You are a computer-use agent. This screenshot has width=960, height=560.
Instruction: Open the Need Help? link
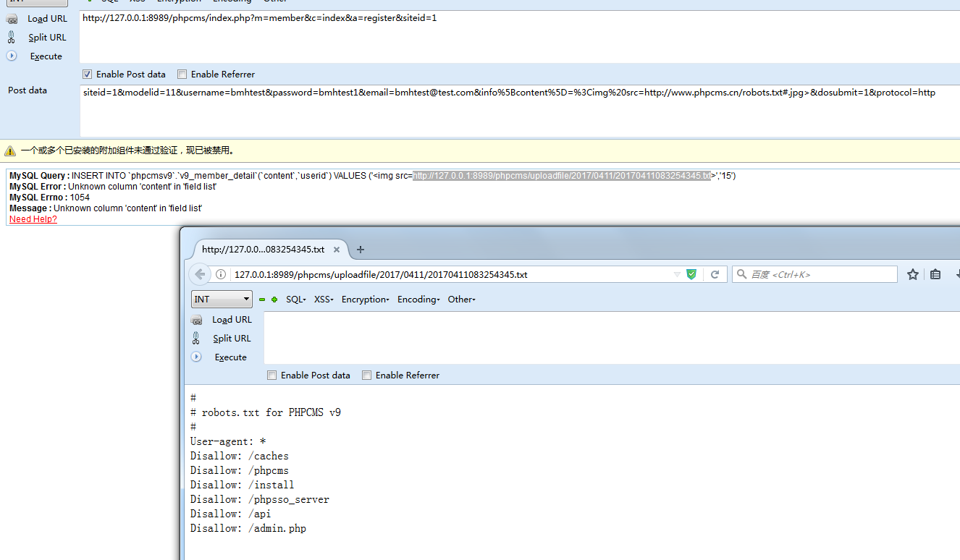[33, 219]
